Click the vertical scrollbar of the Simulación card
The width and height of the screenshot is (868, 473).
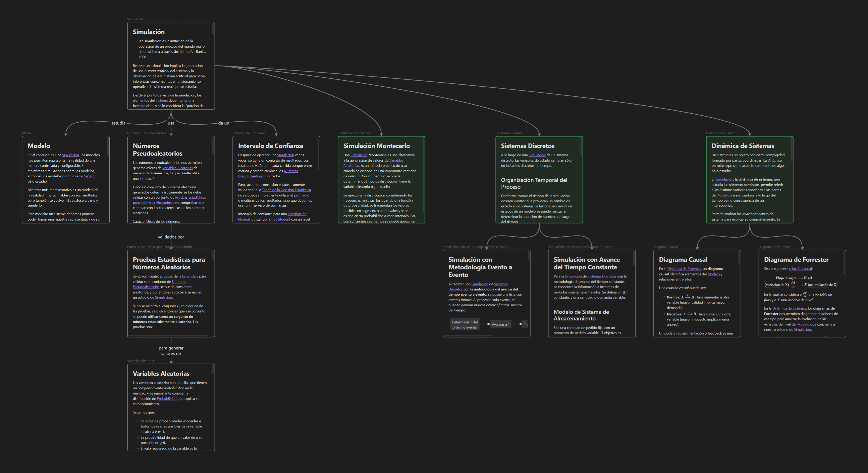(x=213, y=29)
